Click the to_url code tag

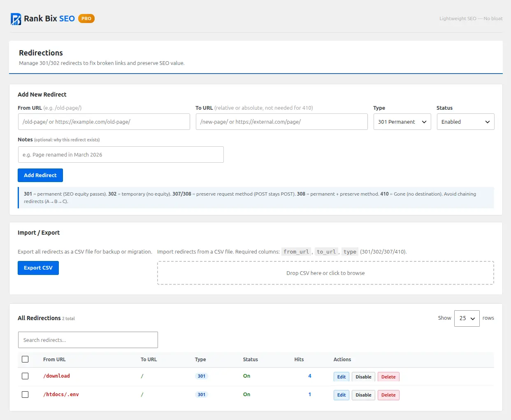pyautogui.click(x=326, y=252)
